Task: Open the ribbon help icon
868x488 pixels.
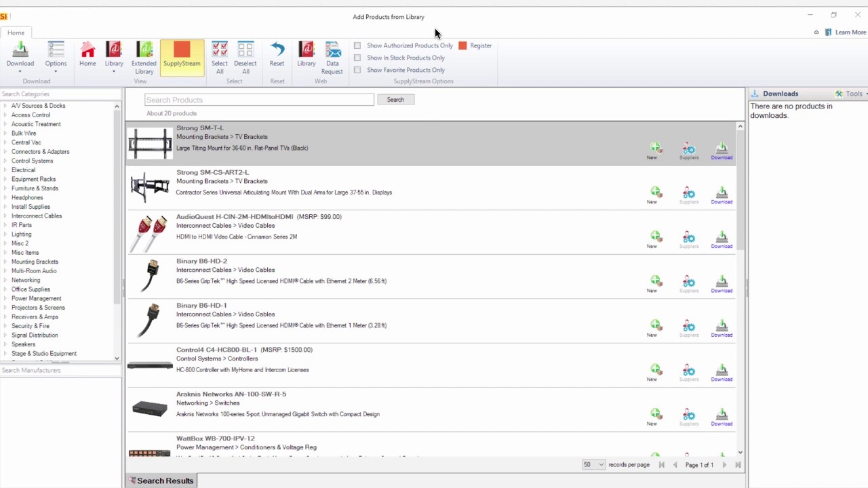Action: [x=828, y=32]
